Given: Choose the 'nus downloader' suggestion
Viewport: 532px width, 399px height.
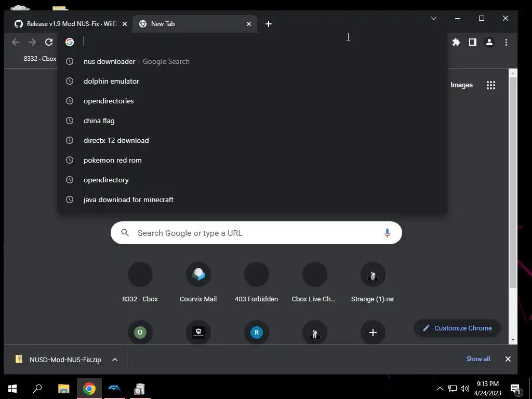Looking at the screenshot, I should 252,61.
